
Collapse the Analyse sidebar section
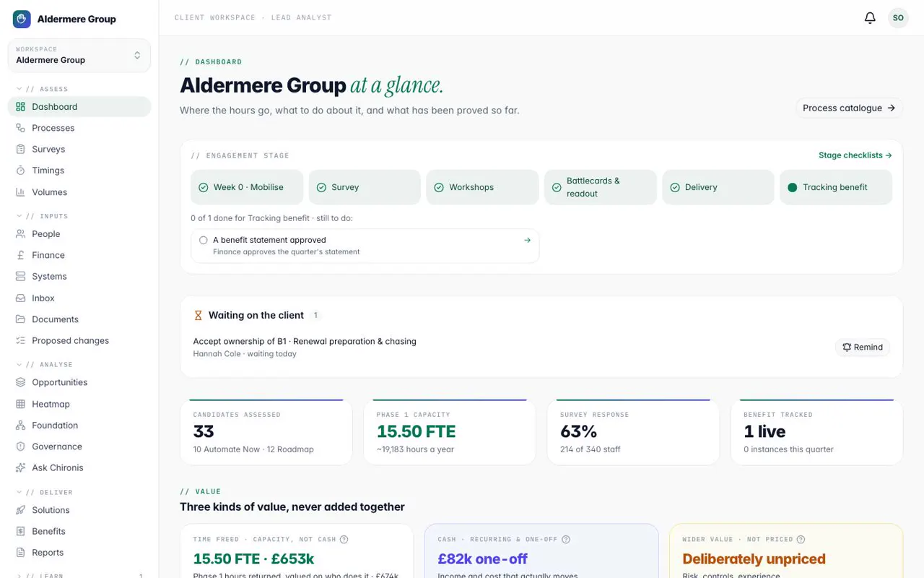[44, 365]
